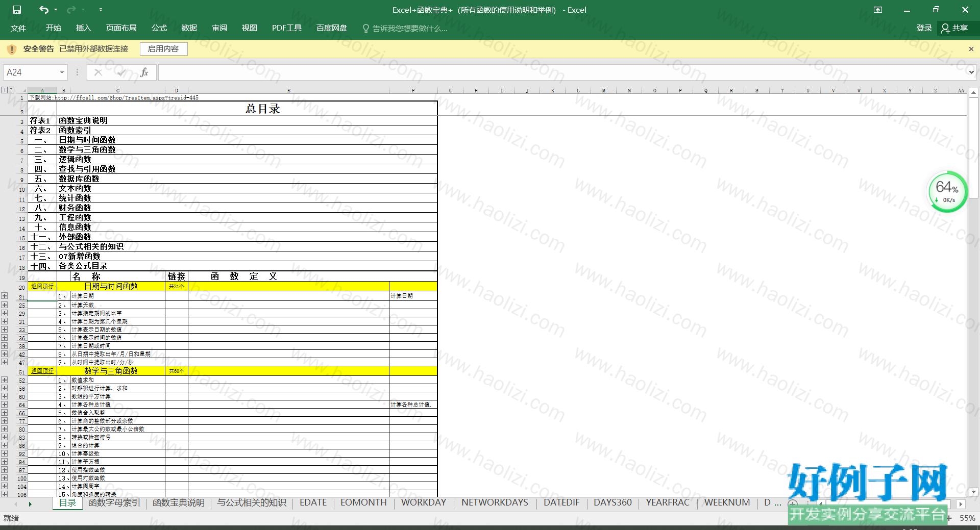Click the Redo arrow icon
Viewport: 980px width, 530px height.
tap(71, 10)
